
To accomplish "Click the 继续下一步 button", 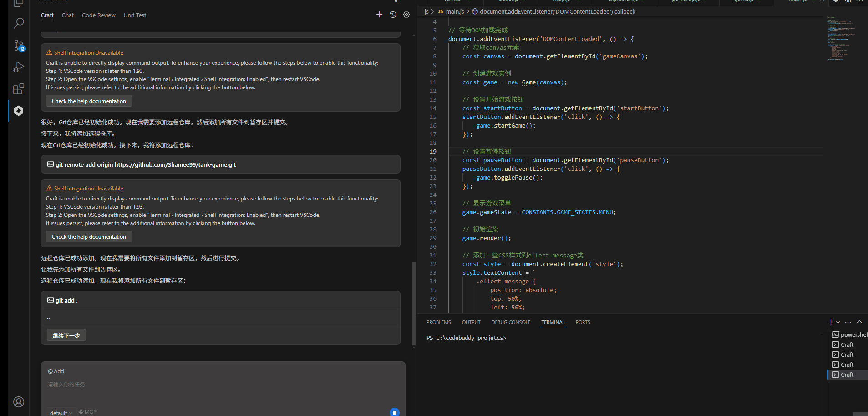I will click(x=66, y=335).
